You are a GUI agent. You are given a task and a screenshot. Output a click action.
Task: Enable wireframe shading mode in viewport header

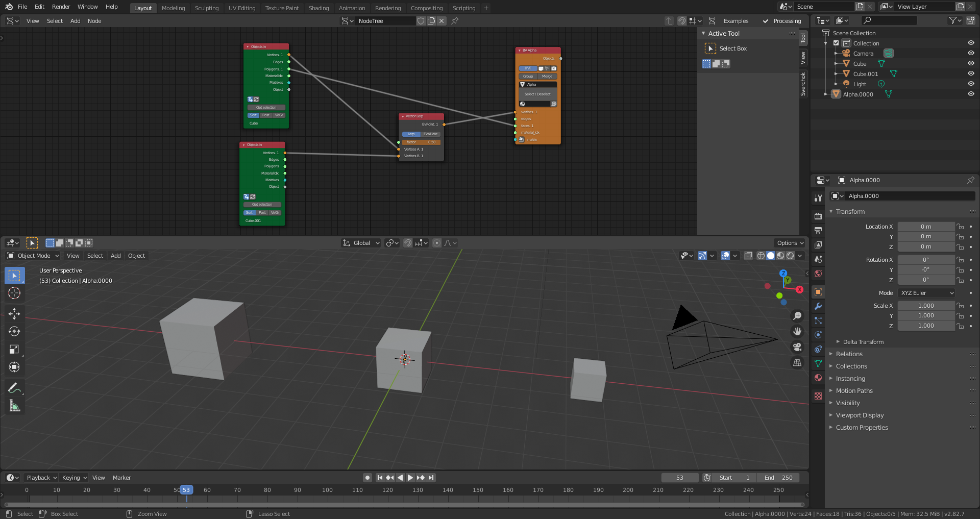tap(761, 256)
